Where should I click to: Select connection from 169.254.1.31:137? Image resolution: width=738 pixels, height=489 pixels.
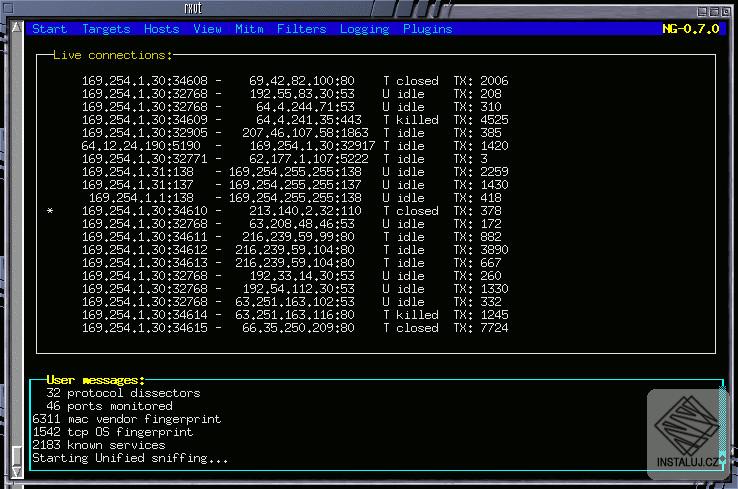295,184
